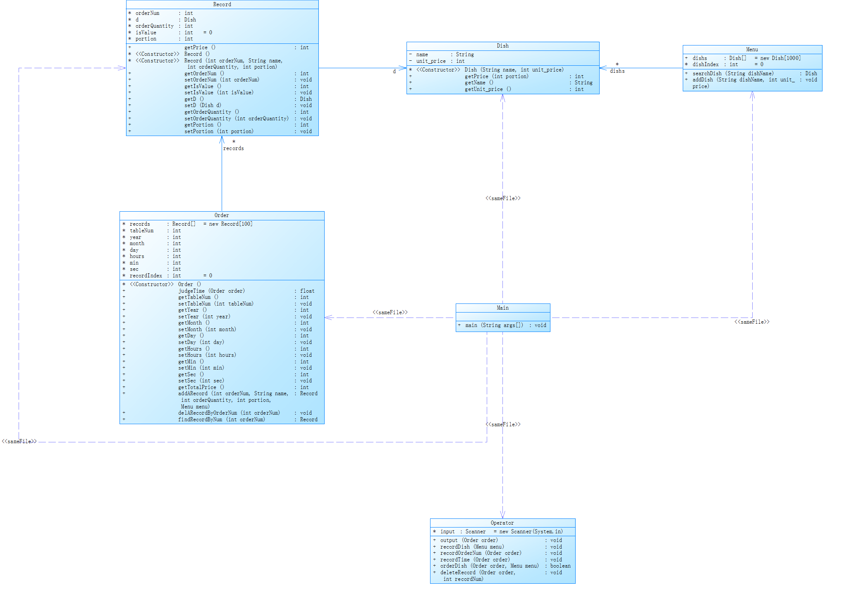Select the judgeTime (Order order) method
Viewport: 849px width, 616px height.
(211, 291)
